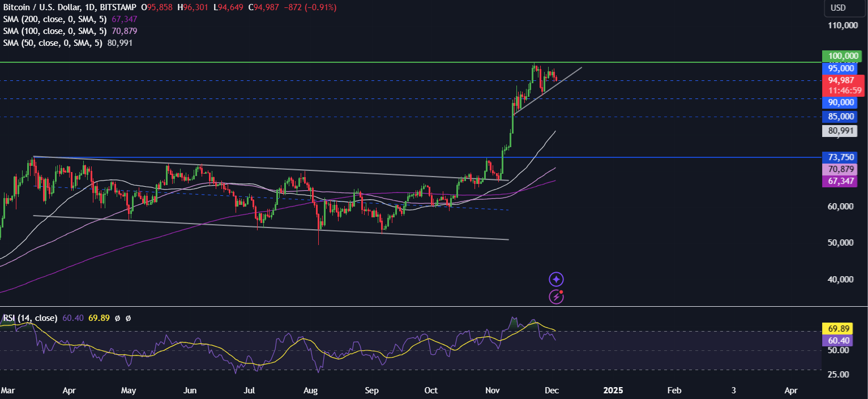Click 2025 on the time axis
Screen dimensions: 868x399
point(614,391)
